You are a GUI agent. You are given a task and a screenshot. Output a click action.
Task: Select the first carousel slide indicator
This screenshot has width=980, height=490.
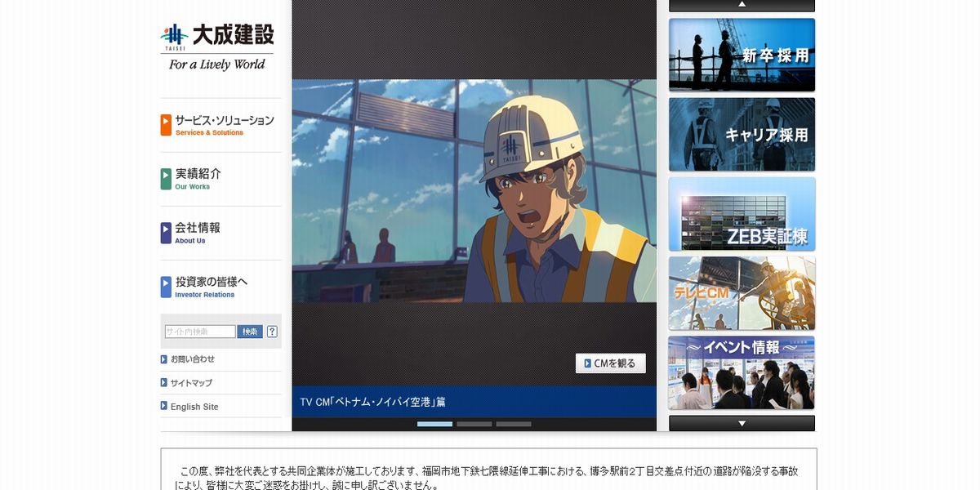(x=434, y=424)
